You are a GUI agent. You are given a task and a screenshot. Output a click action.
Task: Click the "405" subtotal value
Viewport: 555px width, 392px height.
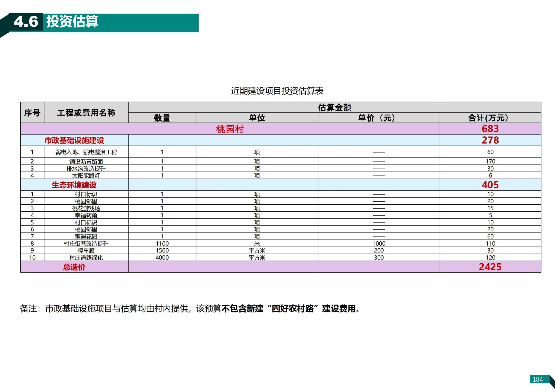click(x=490, y=185)
